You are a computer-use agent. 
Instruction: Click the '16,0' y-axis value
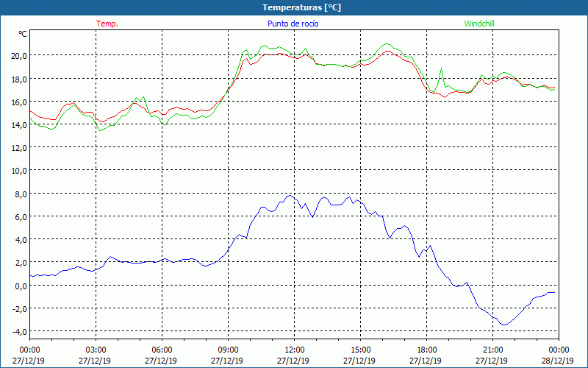click(x=19, y=102)
